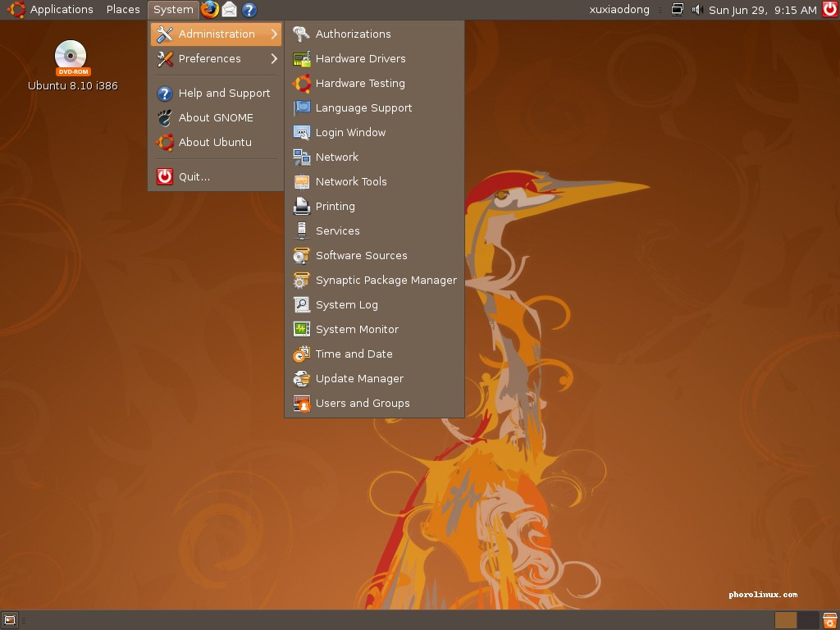Open the Places menu
Image resolution: width=840 pixels, height=630 pixels.
(122, 9)
